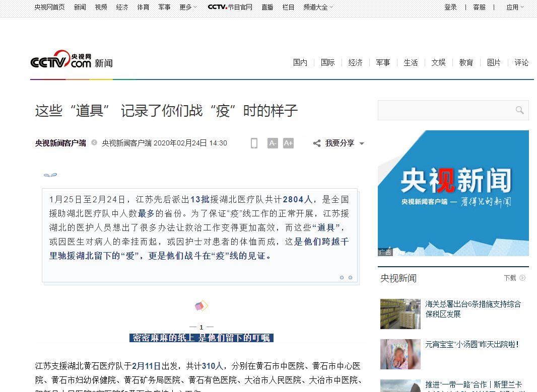Open the 直播 menu item
The image size is (537, 392).
click(266, 8)
